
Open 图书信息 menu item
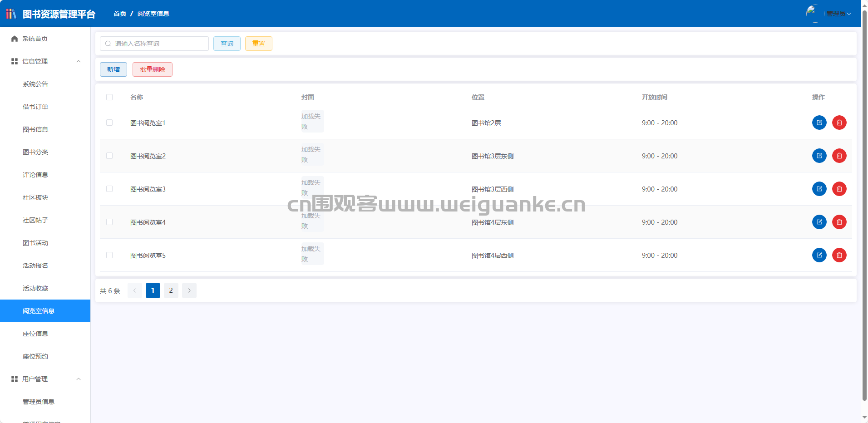[x=45, y=129]
